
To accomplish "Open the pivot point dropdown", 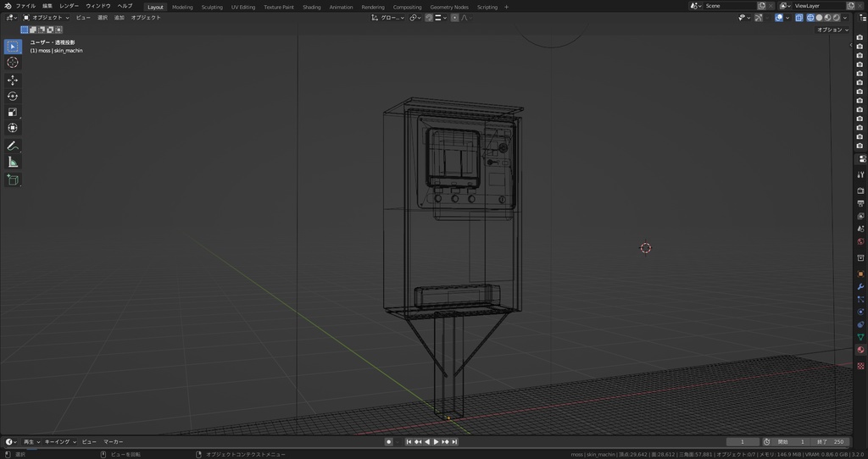I will point(415,18).
